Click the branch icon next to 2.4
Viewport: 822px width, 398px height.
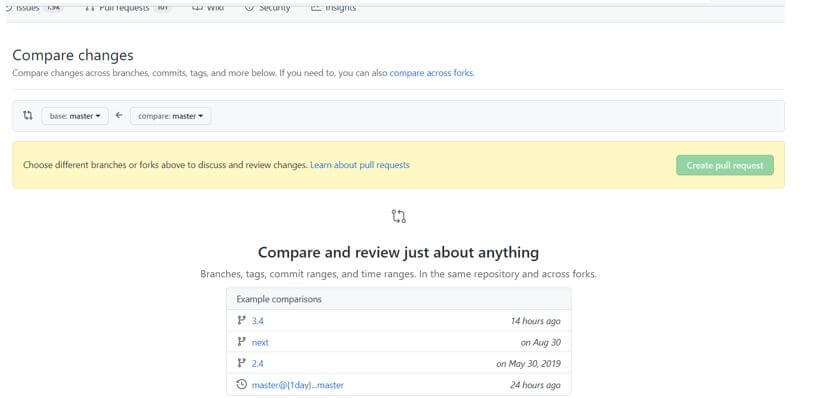click(241, 363)
